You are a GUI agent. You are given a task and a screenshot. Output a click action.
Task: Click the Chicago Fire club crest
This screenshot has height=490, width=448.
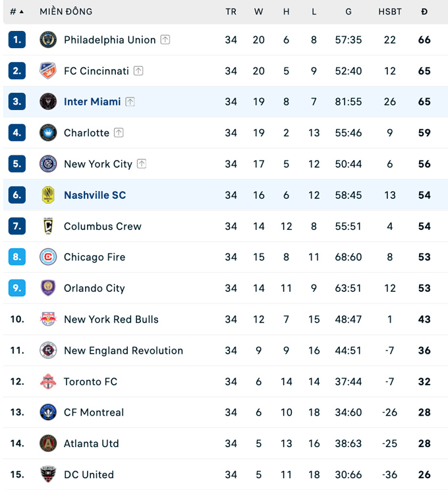(48, 257)
